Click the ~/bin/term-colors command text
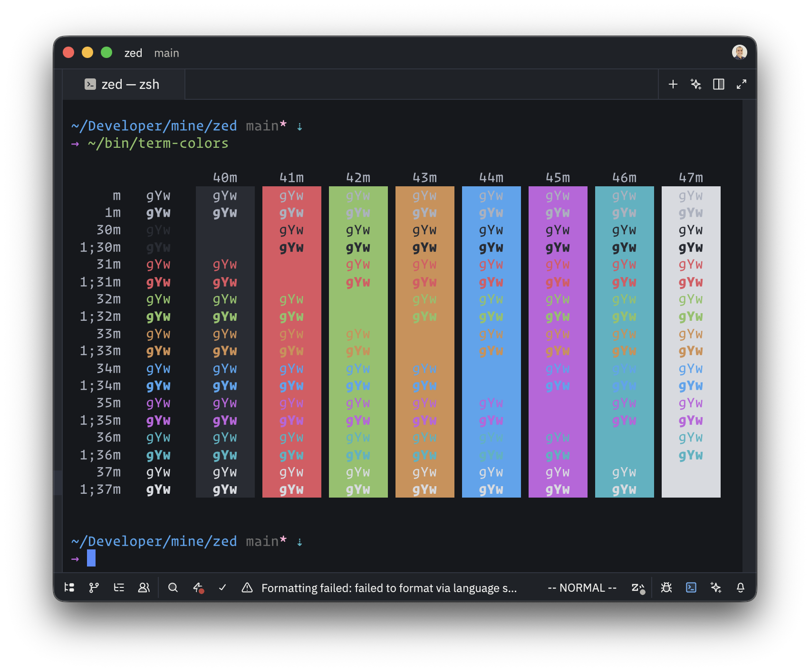The image size is (810, 672). pos(158,143)
